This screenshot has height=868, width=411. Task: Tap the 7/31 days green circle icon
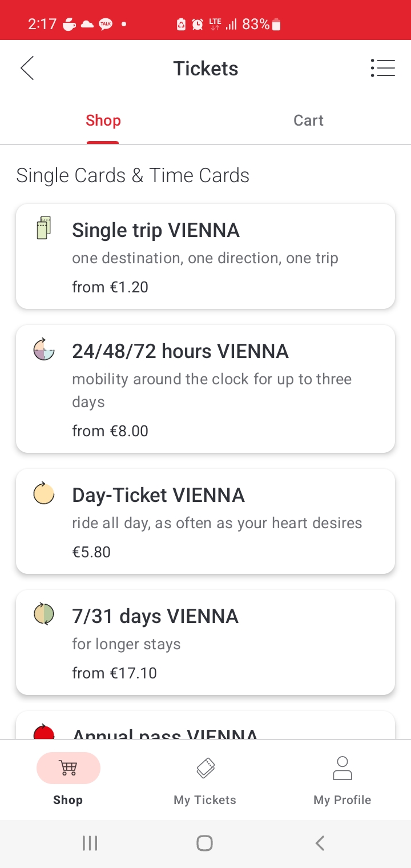tap(43, 614)
